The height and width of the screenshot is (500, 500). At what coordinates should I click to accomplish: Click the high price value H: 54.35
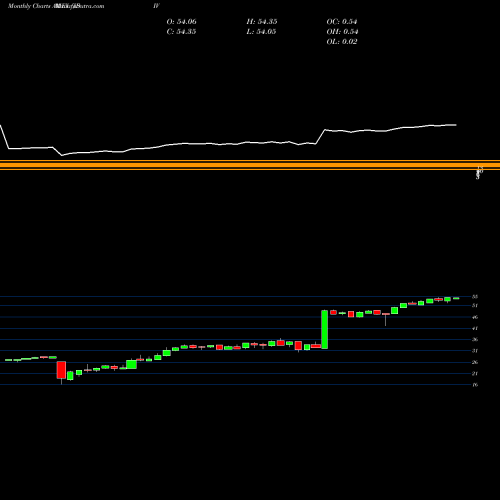262,22
